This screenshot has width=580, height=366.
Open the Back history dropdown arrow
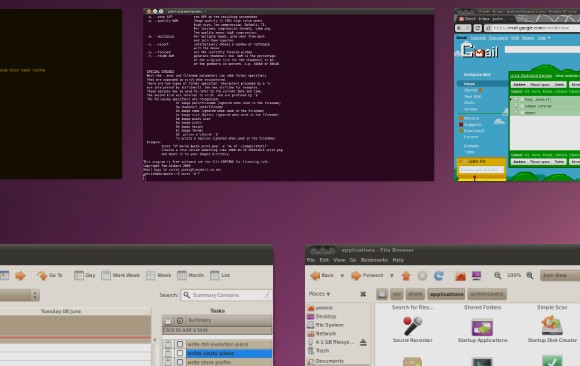(342, 275)
